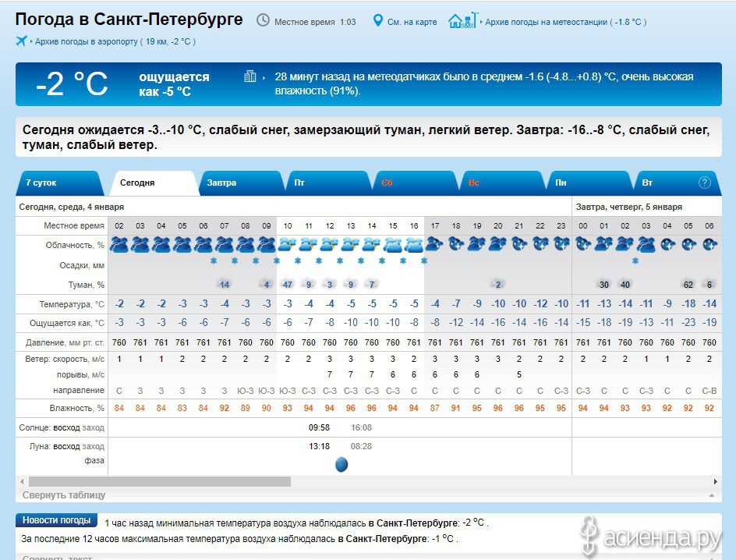Select the Сегодня tab
The image size is (736, 560).
153,183
